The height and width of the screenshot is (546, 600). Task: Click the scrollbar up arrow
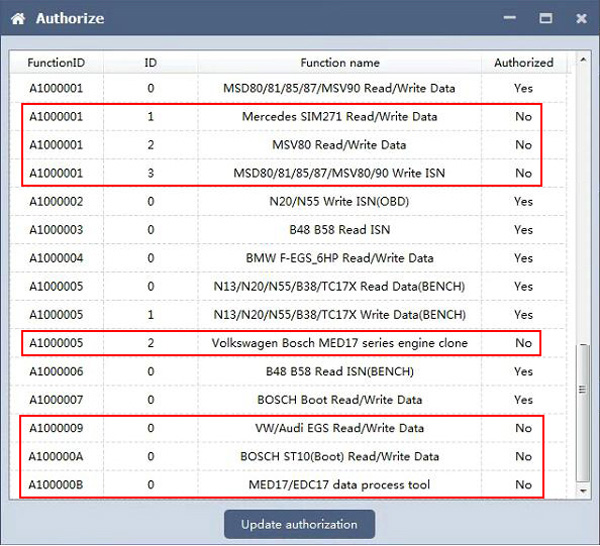coord(583,60)
